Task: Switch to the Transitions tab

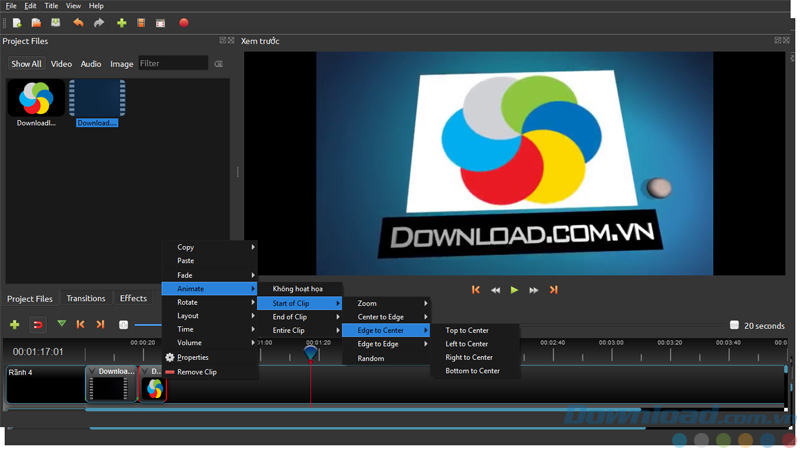Action: pos(86,298)
